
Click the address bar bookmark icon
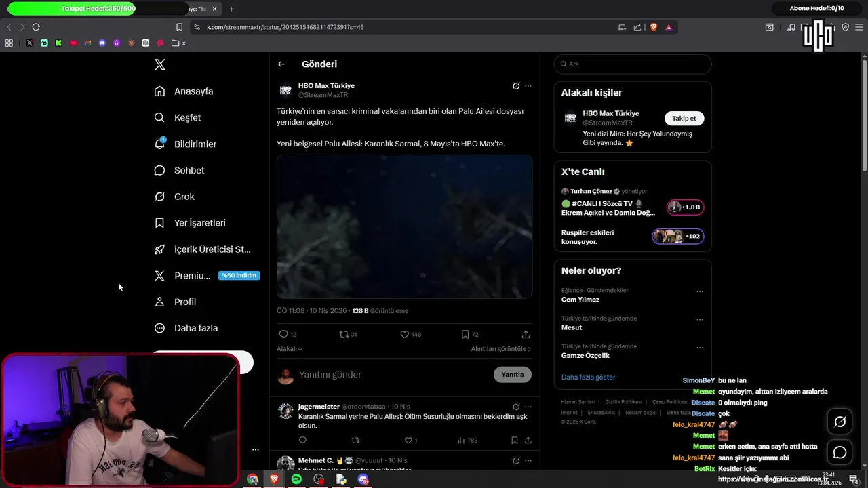pyautogui.click(x=179, y=27)
